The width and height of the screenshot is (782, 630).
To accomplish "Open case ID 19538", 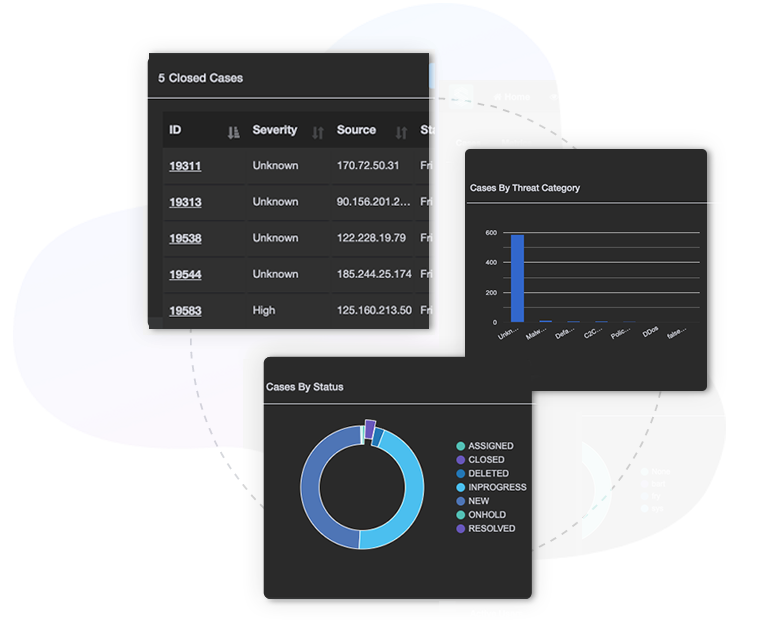I will tap(185, 238).
